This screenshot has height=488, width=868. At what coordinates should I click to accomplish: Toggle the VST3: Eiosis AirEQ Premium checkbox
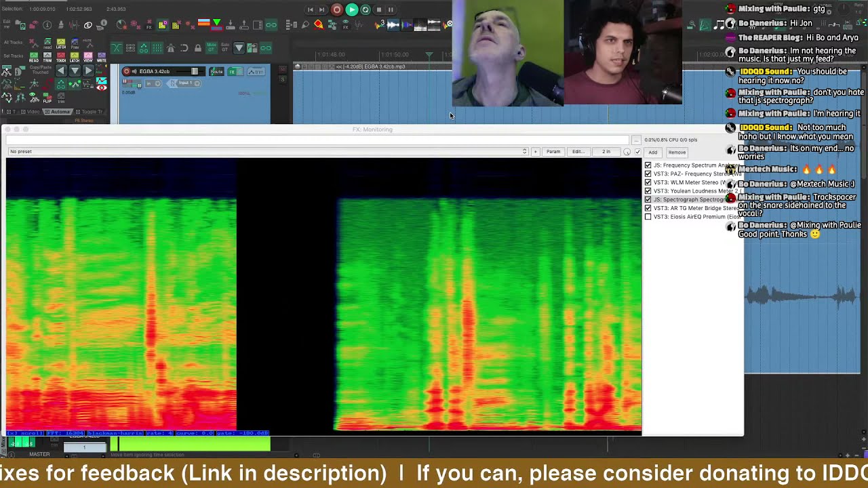coord(648,217)
